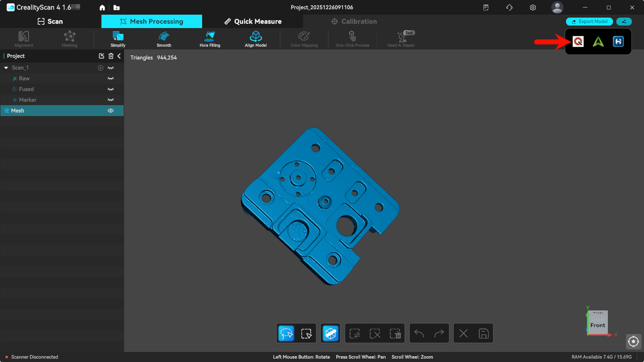The image size is (644, 362).
Task: Hide the Mesh layer visibility
Action: (x=111, y=111)
